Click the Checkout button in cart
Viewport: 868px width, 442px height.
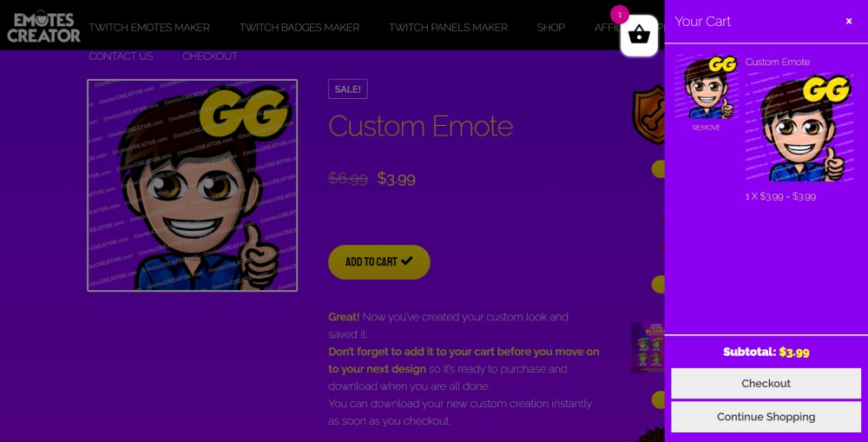(x=766, y=383)
